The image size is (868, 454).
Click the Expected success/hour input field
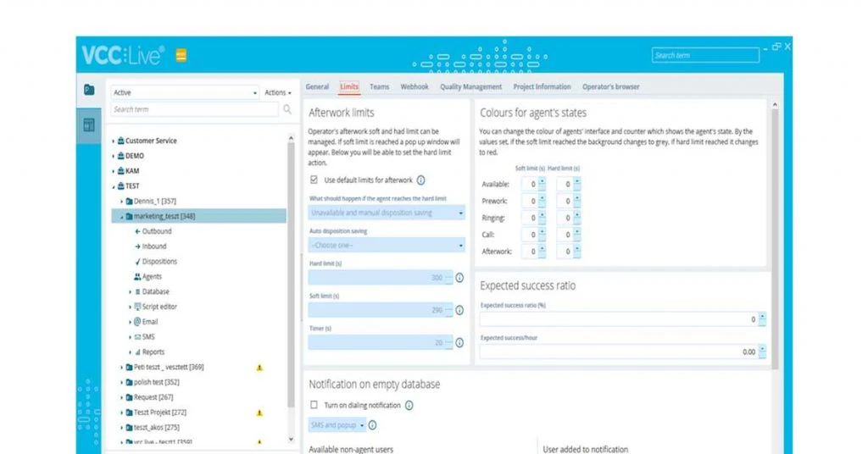619,352
